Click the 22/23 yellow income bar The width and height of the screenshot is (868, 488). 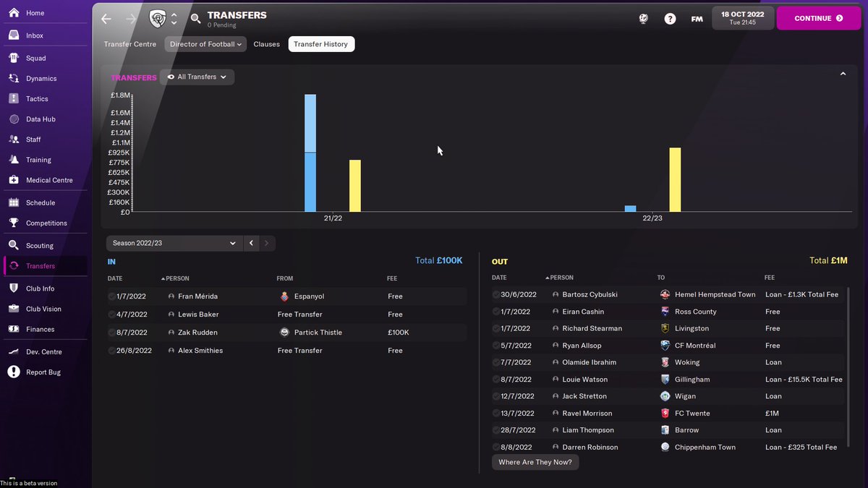click(675, 180)
